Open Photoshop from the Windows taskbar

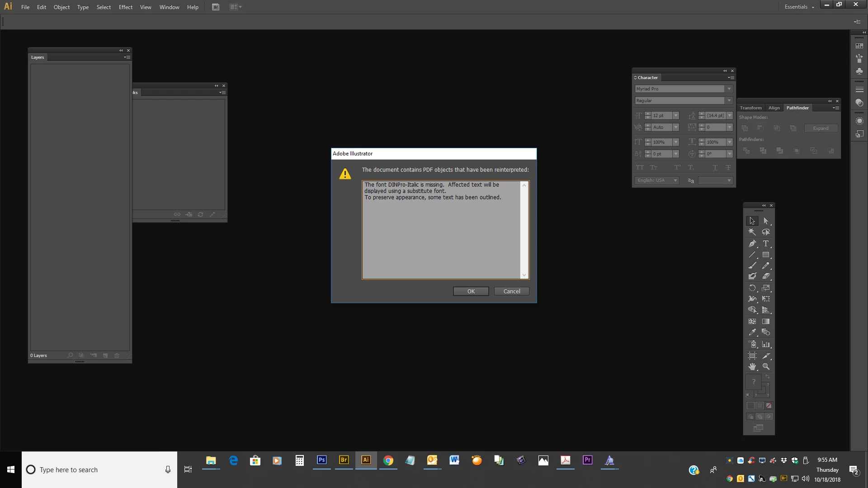click(x=321, y=460)
